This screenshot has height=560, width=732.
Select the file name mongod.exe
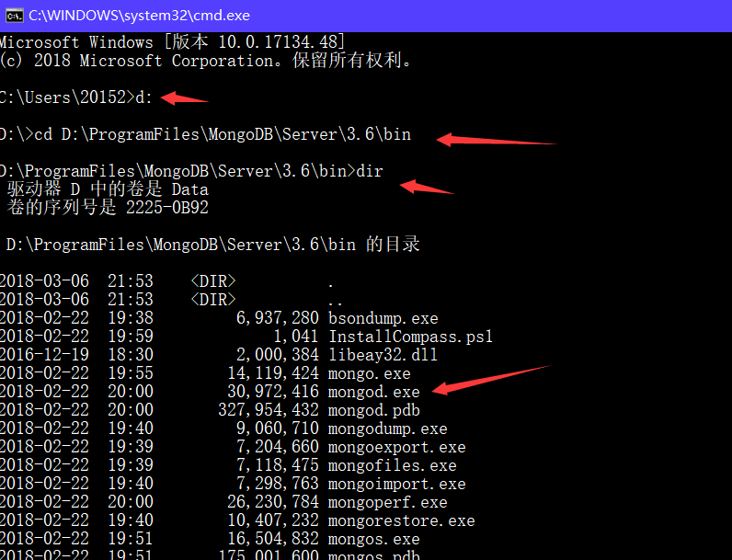374,392
